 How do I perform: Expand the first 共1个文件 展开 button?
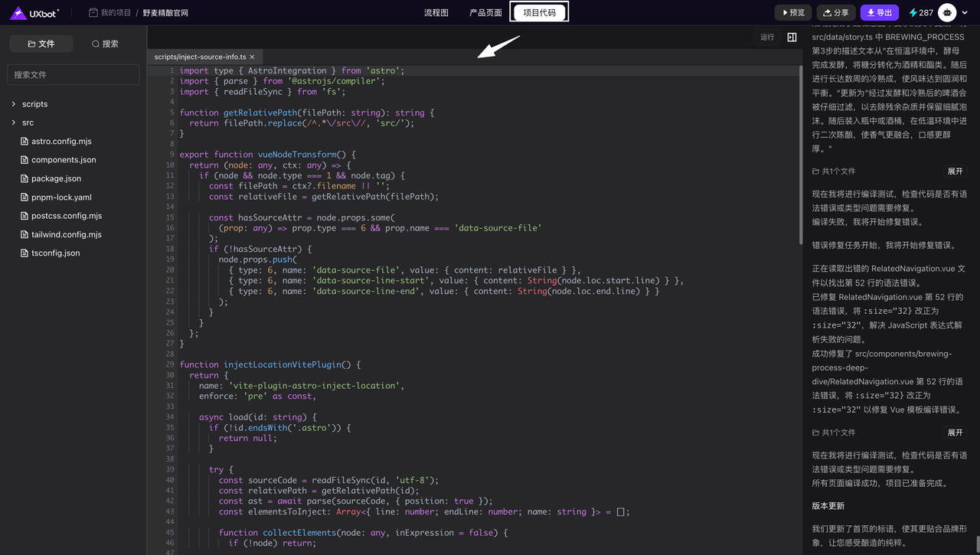pos(955,171)
